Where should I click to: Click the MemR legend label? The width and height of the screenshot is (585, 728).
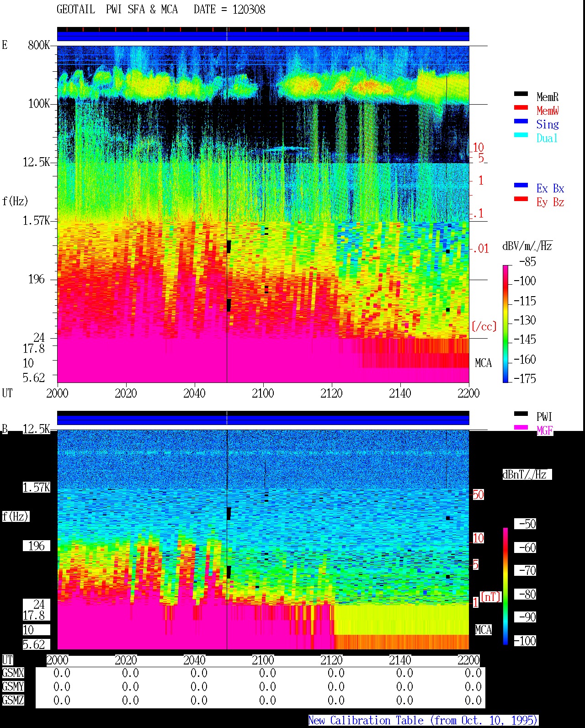pos(547,97)
